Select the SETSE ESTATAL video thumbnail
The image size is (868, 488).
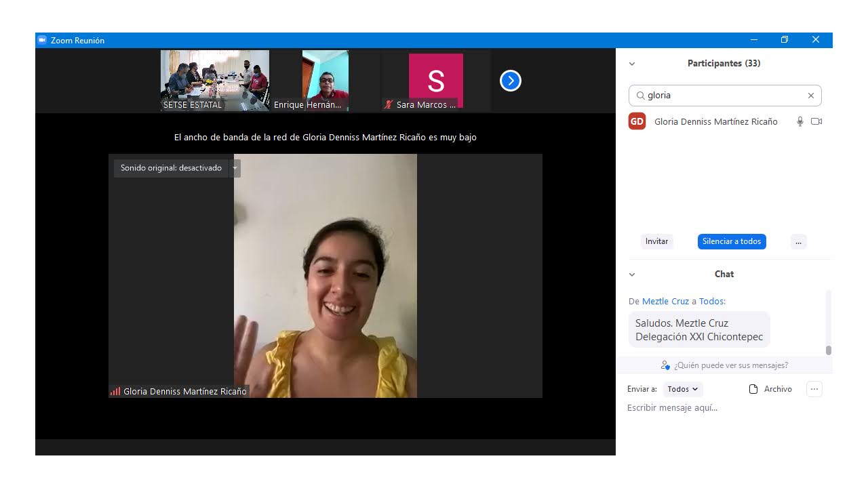[215, 81]
